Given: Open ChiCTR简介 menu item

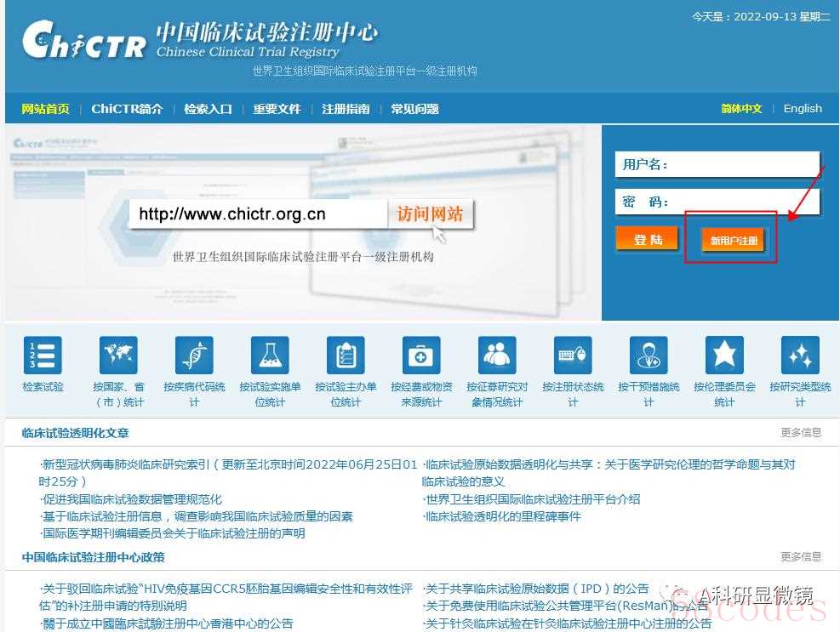Looking at the screenshot, I should (x=127, y=109).
